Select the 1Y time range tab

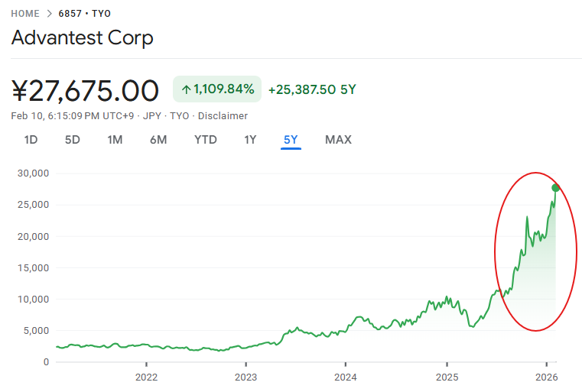tap(250, 140)
